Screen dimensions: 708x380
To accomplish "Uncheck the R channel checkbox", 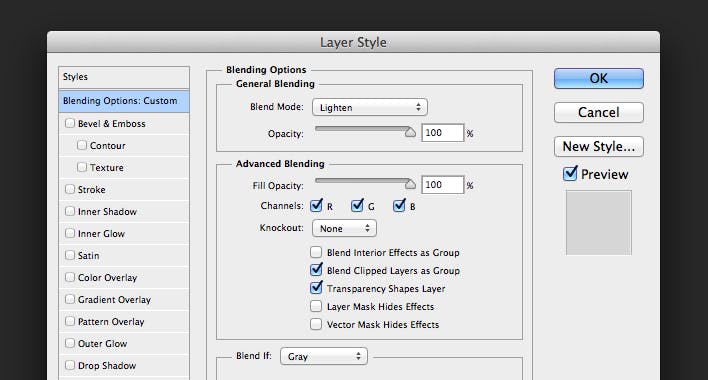I will [316, 206].
